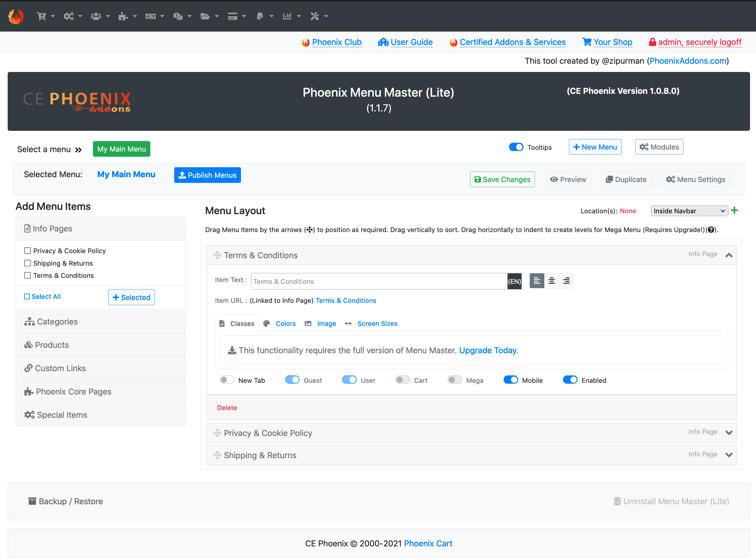Duplicate the selected menu
This screenshot has width=756, height=558.
point(626,179)
